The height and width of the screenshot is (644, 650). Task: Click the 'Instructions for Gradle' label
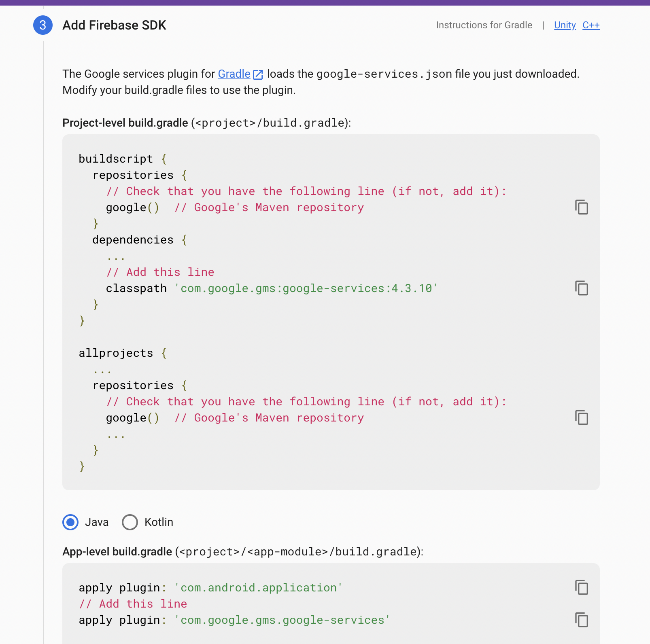pos(484,25)
